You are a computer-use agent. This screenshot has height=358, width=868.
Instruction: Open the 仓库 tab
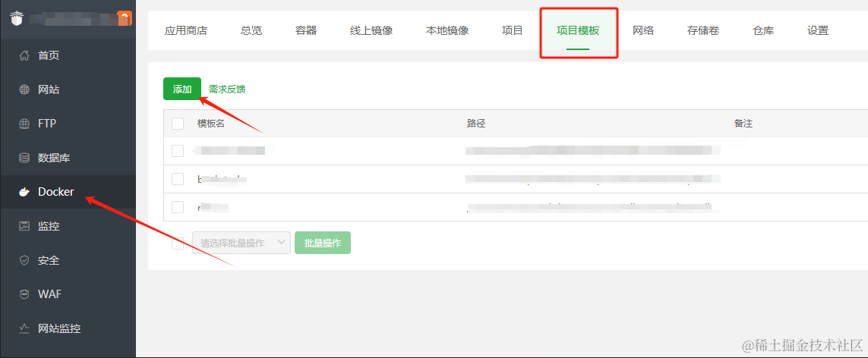click(x=763, y=30)
